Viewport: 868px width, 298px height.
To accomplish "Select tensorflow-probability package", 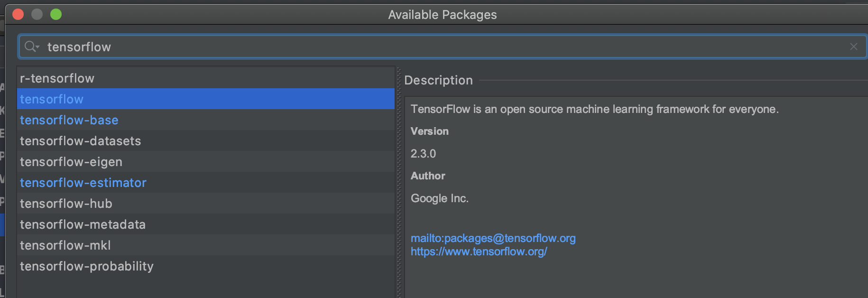I will [86, 266].
